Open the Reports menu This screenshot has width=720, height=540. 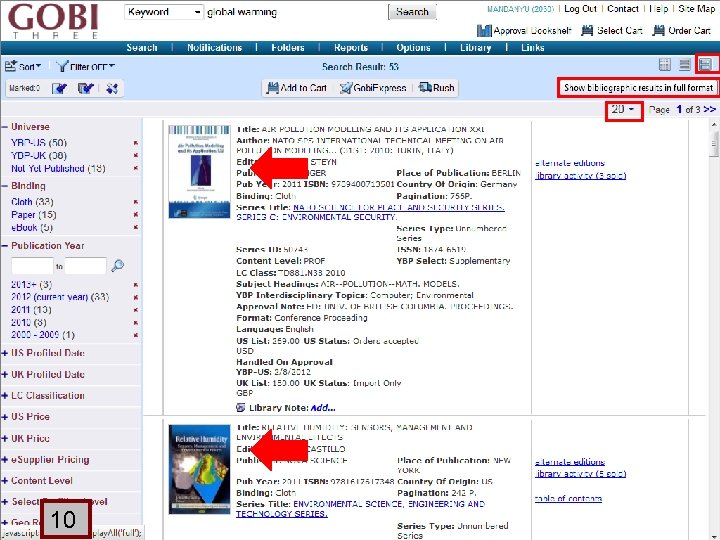(351, 48)
